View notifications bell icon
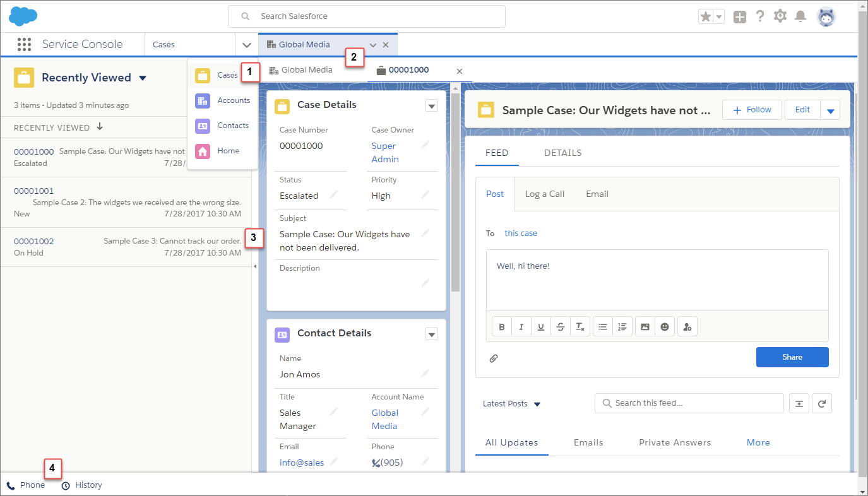This screenshot has width=868, height=496. coord(800,16)
